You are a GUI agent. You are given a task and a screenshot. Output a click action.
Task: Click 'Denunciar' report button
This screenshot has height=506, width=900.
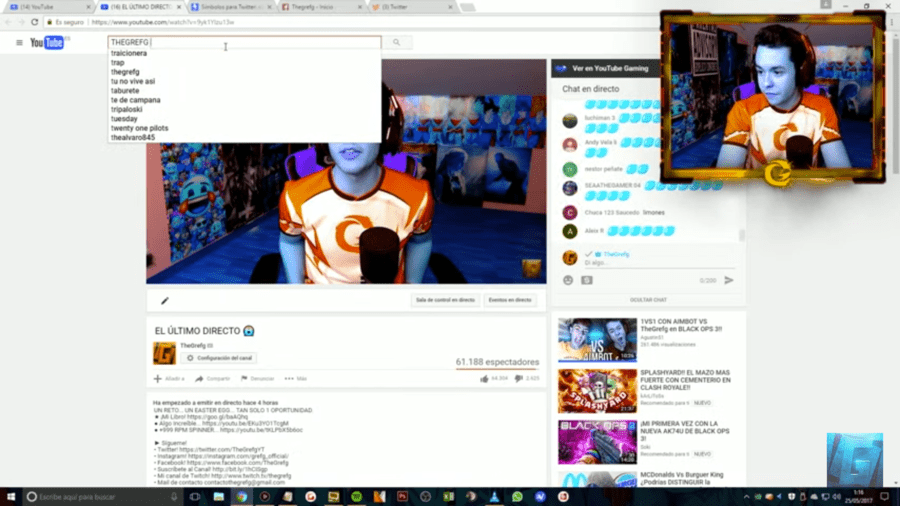(x=257, y=379)
